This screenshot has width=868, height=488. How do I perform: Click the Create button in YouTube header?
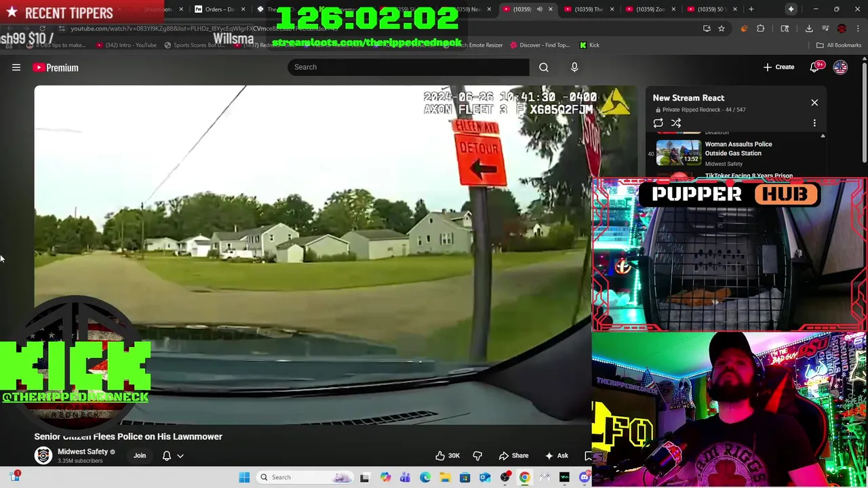tap(778, 67)
